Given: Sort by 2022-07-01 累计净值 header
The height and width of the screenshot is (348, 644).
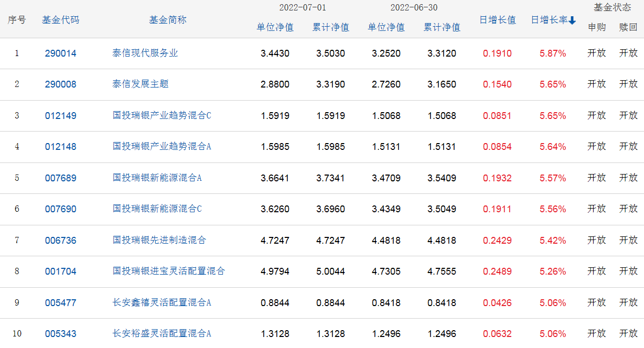Looking at the screenshot, I should click(x=331, y=27).
